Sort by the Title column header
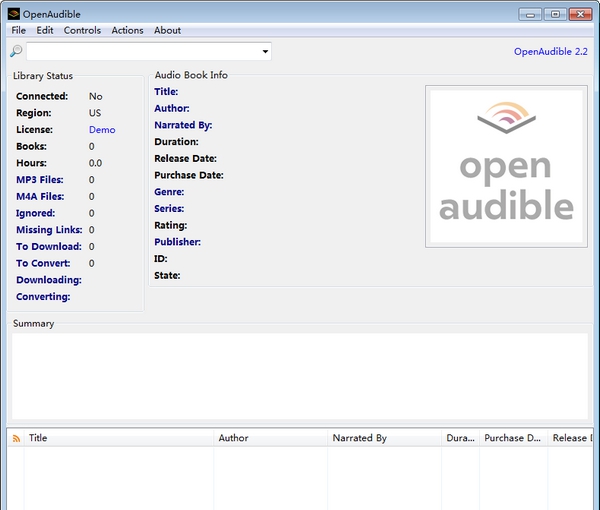 click(119, 438)
